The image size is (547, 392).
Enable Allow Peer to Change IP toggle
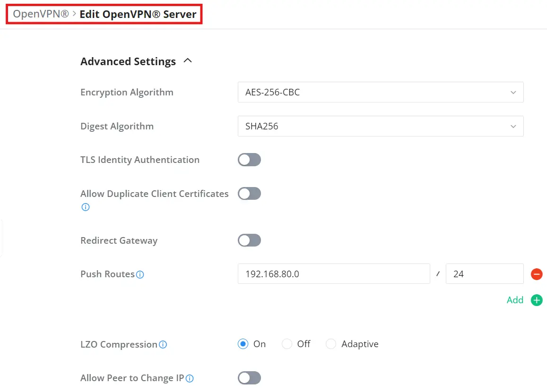(250, 378)
